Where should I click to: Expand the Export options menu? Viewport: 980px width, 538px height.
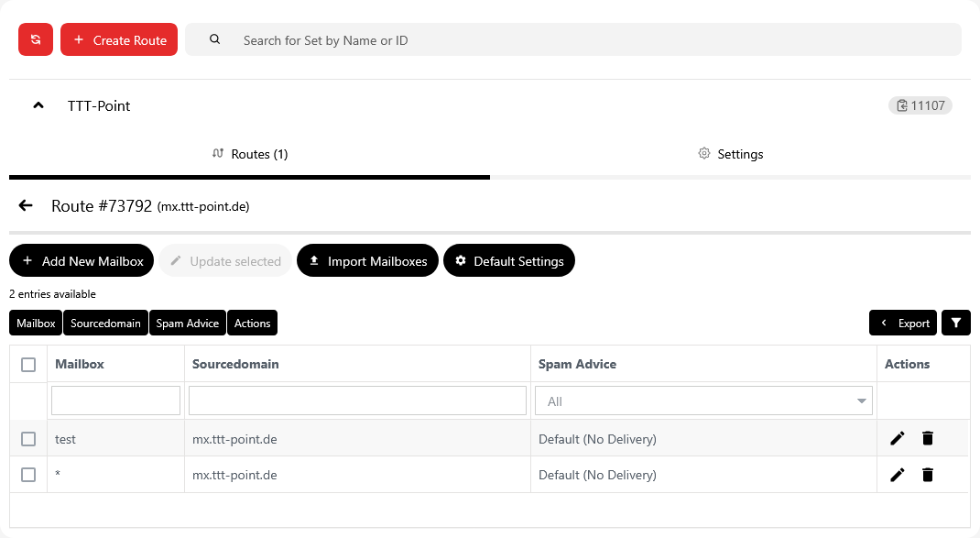coord(903,323)
